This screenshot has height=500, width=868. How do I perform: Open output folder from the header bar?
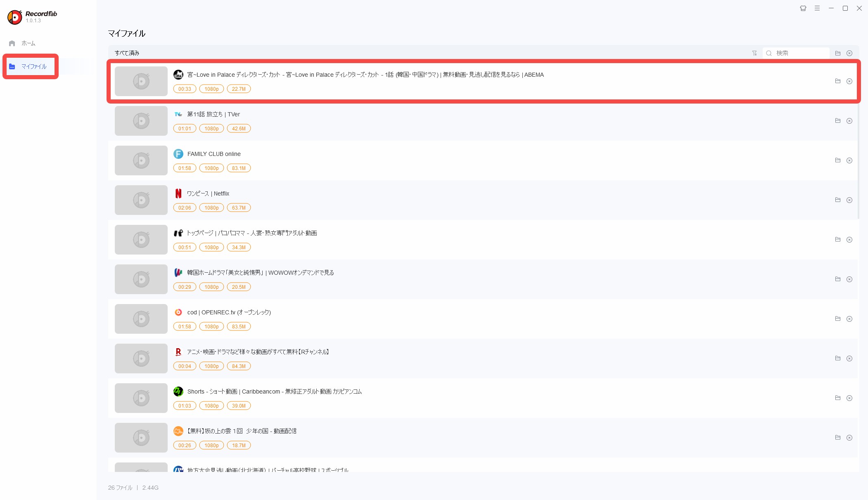coord(838,53)
